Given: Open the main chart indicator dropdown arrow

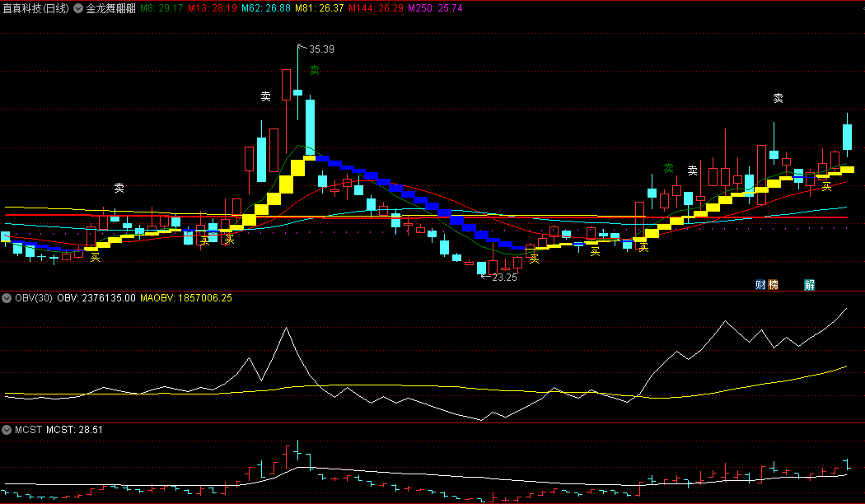Looking at the screenshot, I should 78,8.
